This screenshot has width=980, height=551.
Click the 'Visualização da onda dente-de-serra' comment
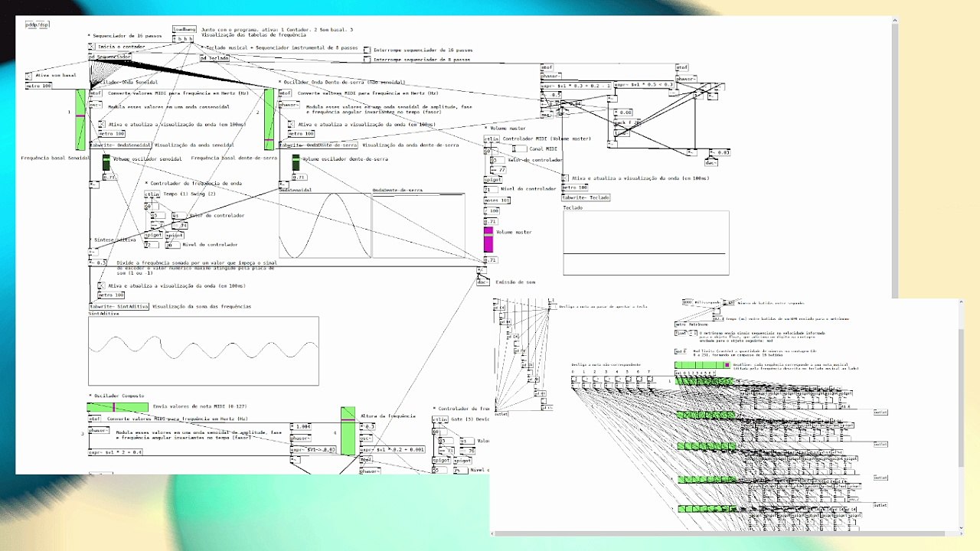coord(410,145)
